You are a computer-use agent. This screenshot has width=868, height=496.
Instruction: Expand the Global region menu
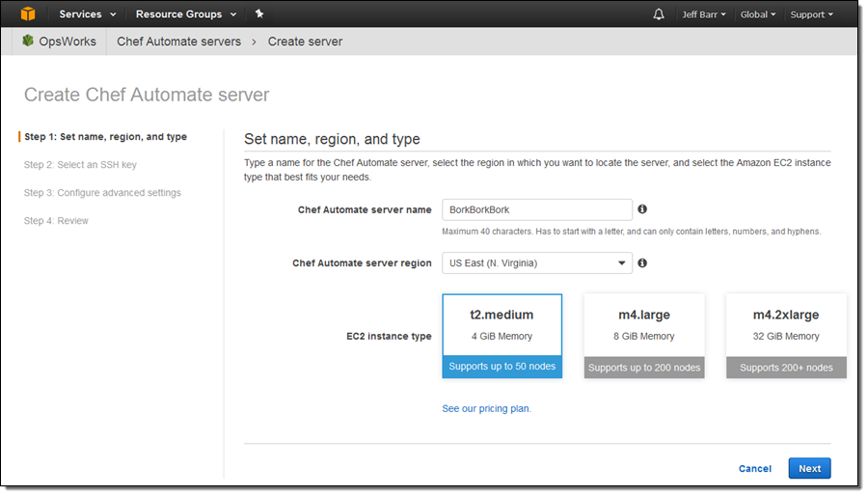pos(757,14)
